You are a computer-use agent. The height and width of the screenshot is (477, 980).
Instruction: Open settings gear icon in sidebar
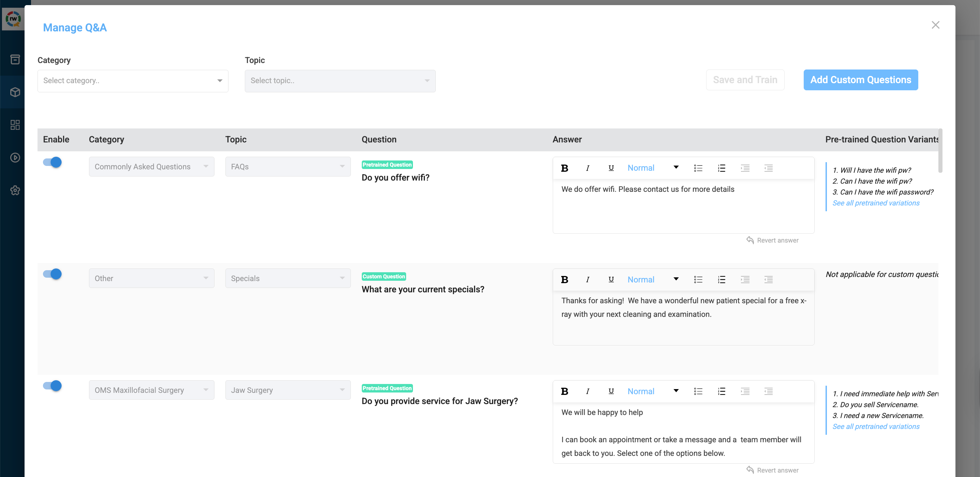pyautogui.click(x=15, y=190)
